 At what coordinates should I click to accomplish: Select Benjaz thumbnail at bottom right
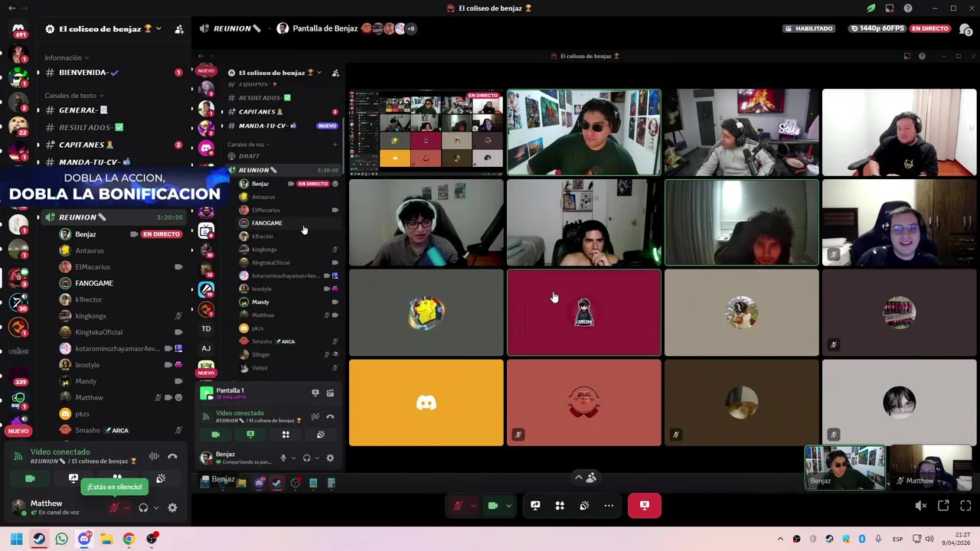coord(844,468)
